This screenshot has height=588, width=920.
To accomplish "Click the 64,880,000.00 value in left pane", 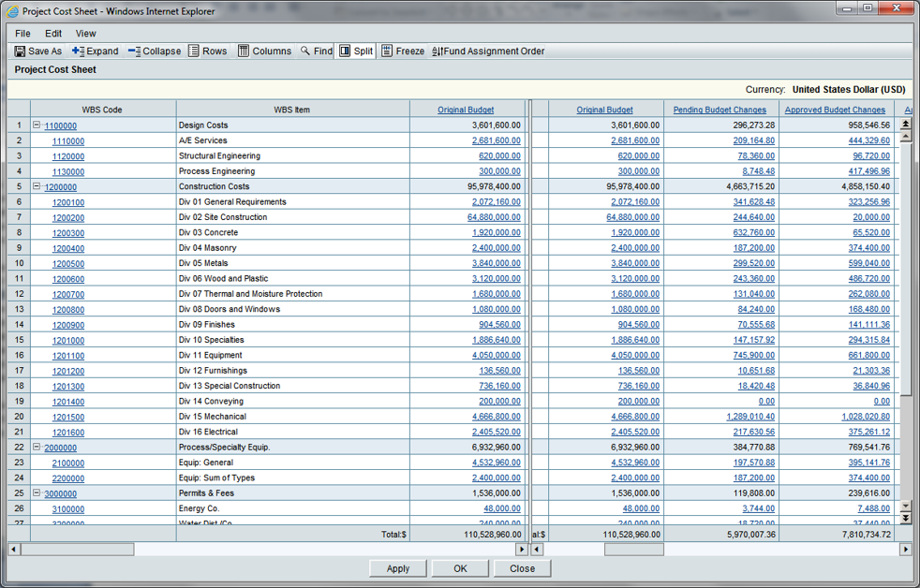I will point(494,217).
